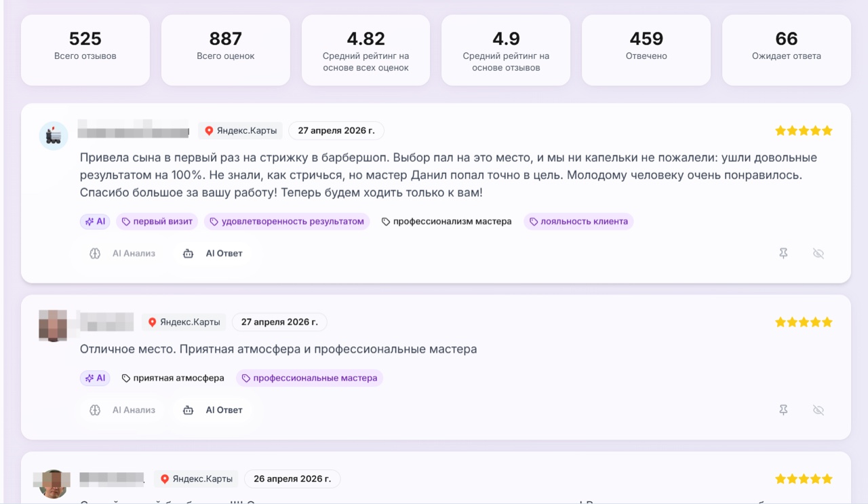
Task: Generate AI Ответ for the first review
Action: point(213,253)
